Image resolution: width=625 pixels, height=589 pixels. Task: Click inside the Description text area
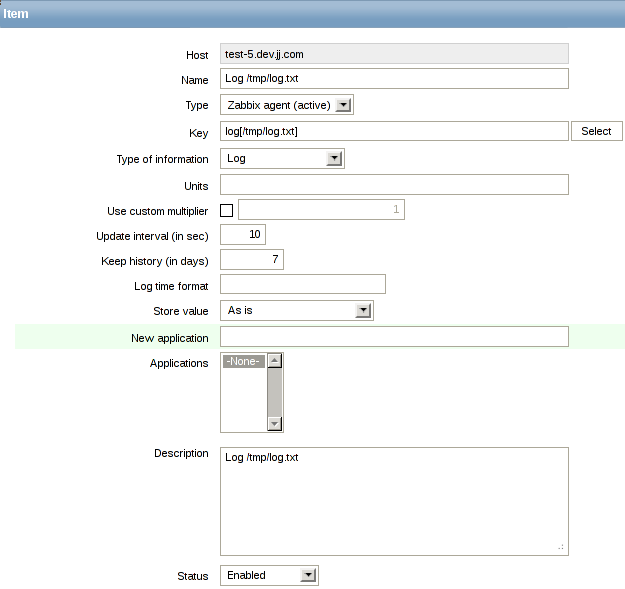(394, 500)
